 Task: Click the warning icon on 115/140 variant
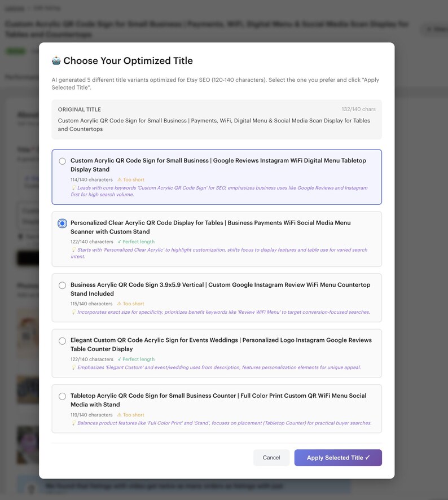120,304
